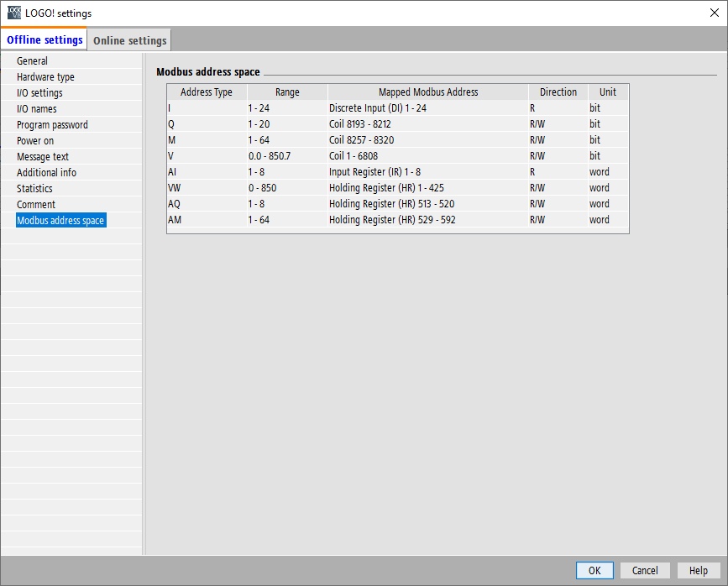Show the Additional info page
This screenshot has height=586, width=728.
pos(46,172)
